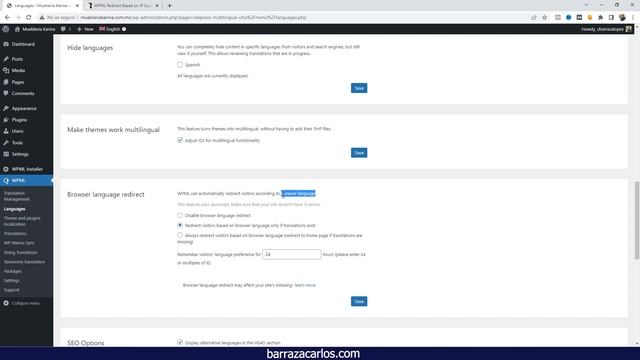Viewport: 640px width, 360px height.
Task: Save Browser language redirect section
Action: pyautogui.click(x=359, y=301)
